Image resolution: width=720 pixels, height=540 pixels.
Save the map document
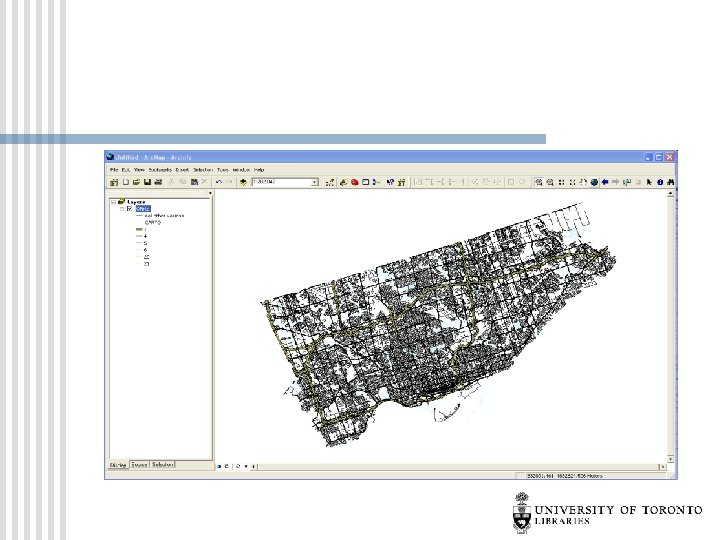pyautogui.click(x=147, y=183)
